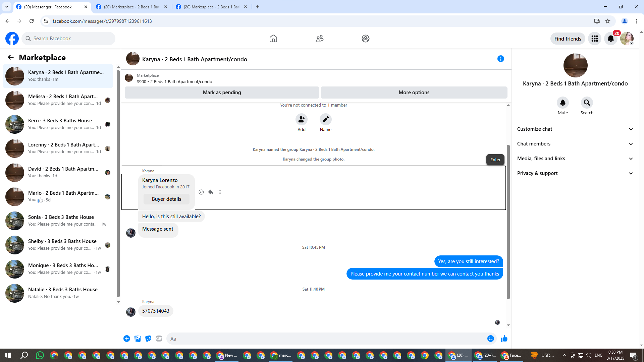Open Sonia 3 Beds 3 Baths House chat
This screenshot has height=362, width=644.
point(58,221)
